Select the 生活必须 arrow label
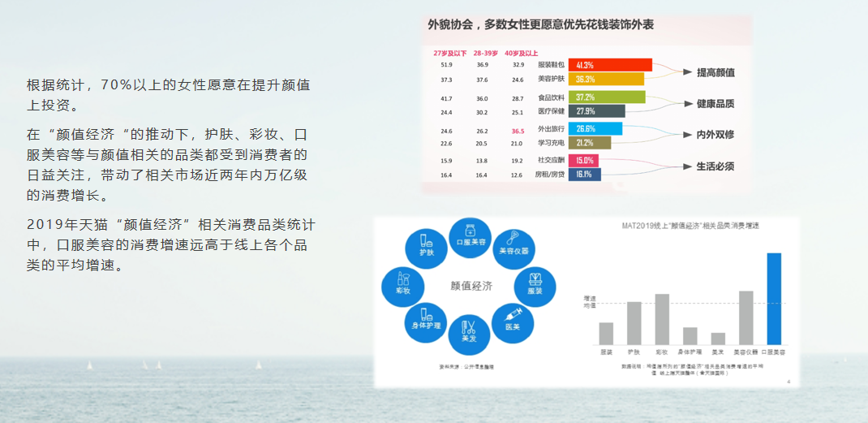This screenshot has width=868, height=423. [715, 166]
